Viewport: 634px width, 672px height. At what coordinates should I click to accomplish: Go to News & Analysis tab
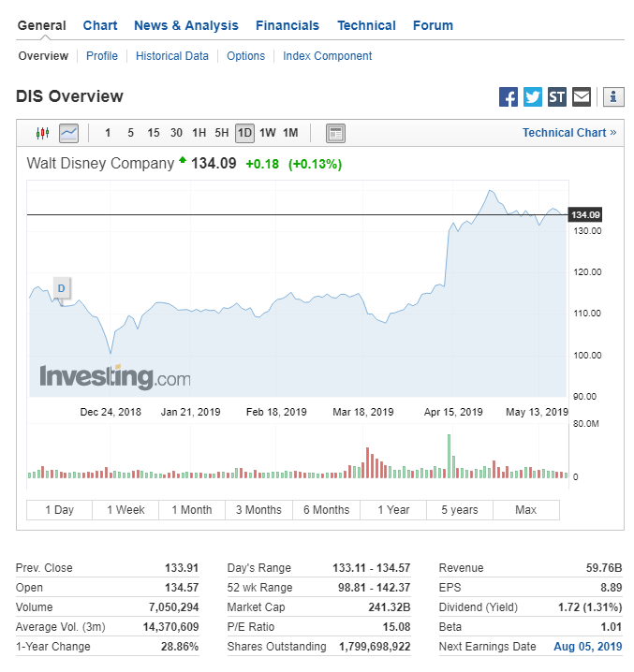click(186, 25)
